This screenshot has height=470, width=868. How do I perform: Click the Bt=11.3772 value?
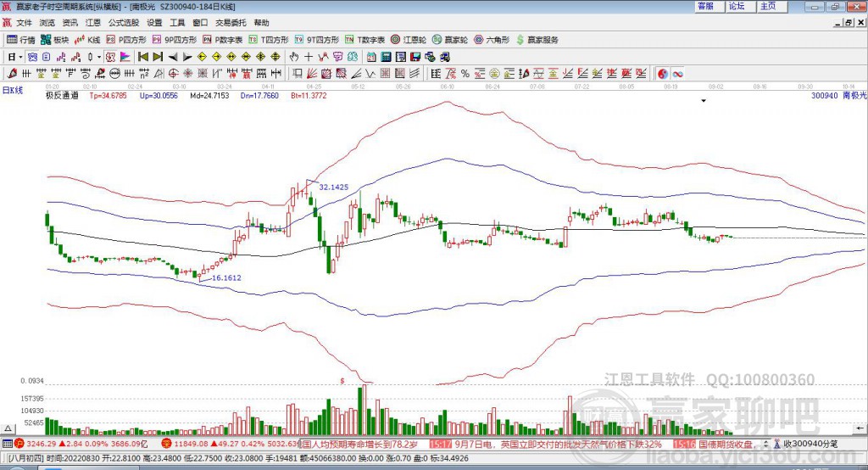(x=309, y=95)
